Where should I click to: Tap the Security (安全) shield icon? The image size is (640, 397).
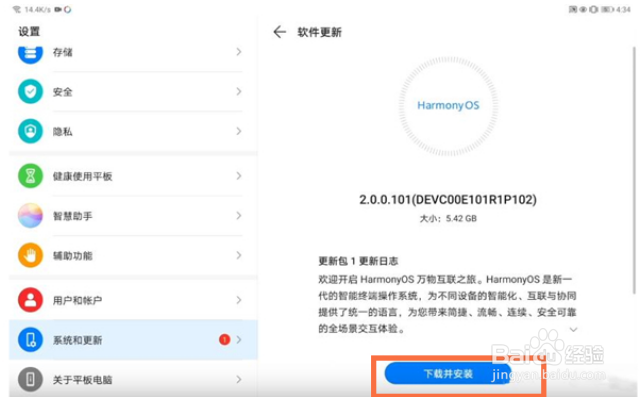[x=30, y=91]
